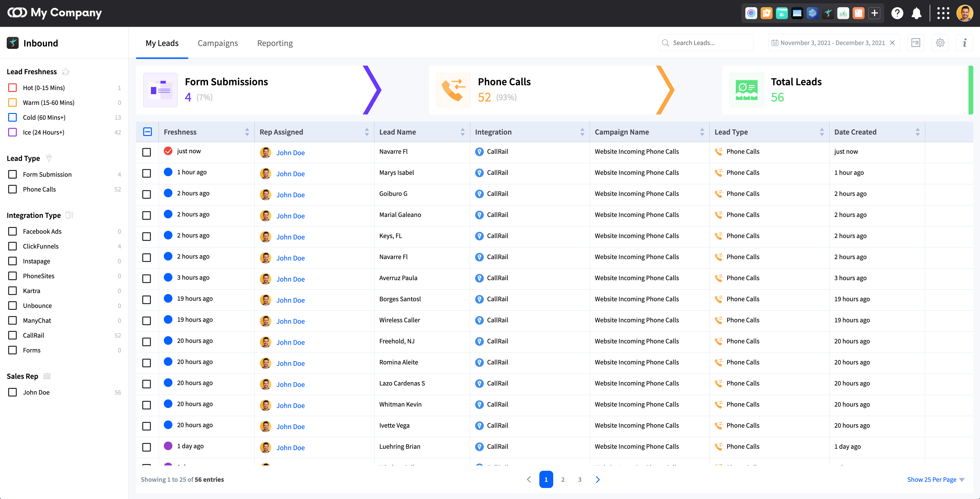This screenshot has height=499, width=980.
Task: Click the Form Submissions card icon
Action: click(x=160, y=90)
